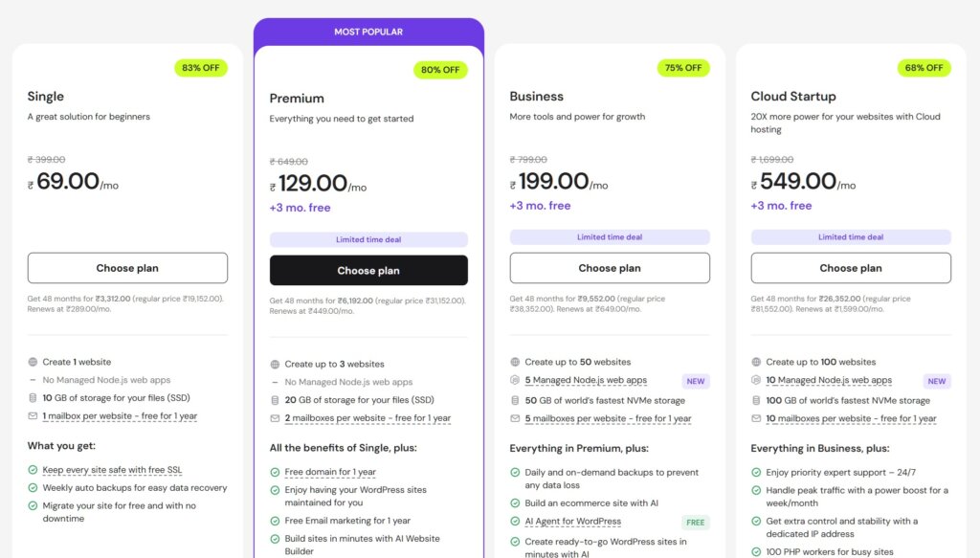Click 'AI Agent for WordPress' feature link
The height and width of the screenshot is (558, 980).
coord(573,522)
